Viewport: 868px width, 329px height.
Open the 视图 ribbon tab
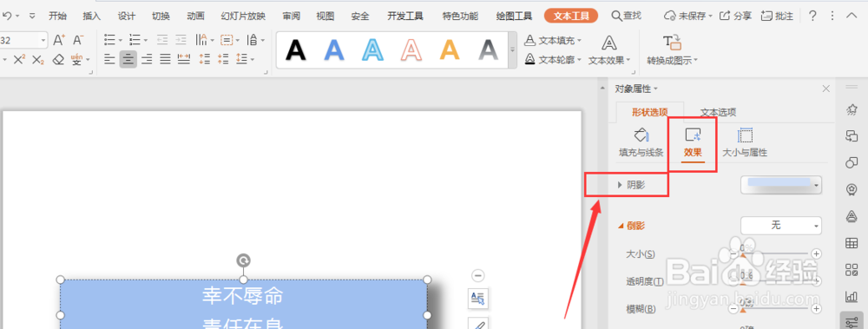click(325, 16)
